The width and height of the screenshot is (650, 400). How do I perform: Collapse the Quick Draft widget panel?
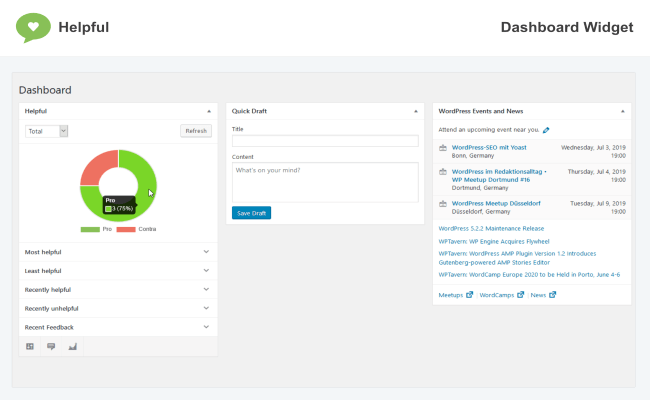point(415,111)
